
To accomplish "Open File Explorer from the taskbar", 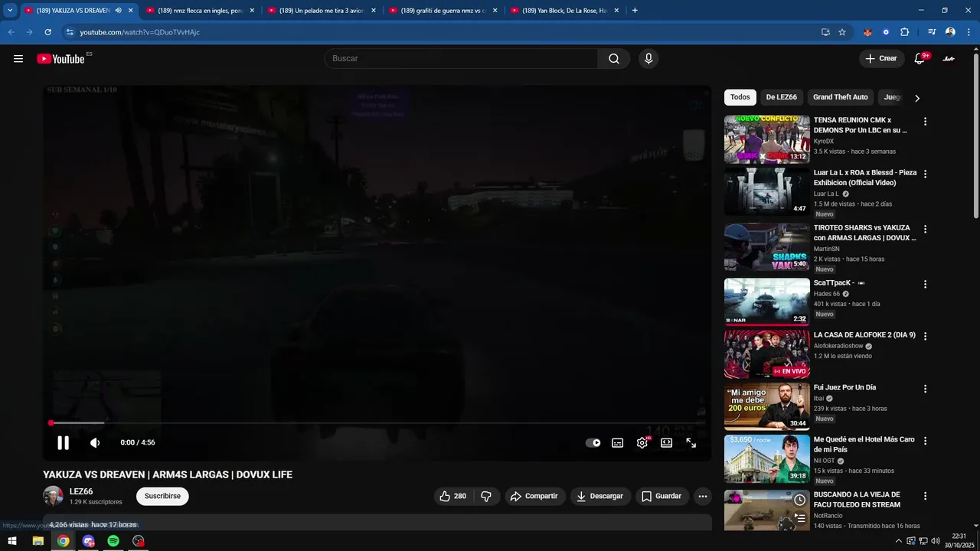I will tap(38, 541).
